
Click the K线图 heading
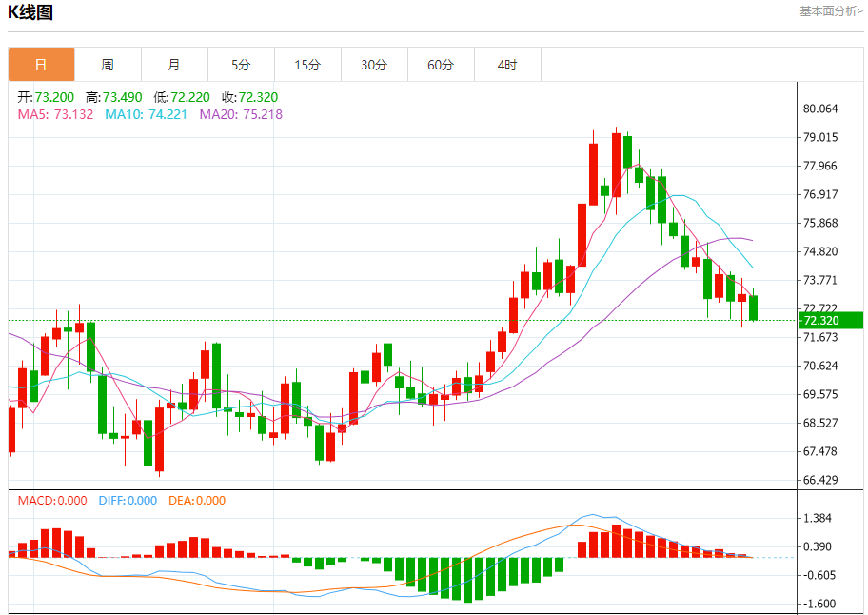tap(30, 12)
